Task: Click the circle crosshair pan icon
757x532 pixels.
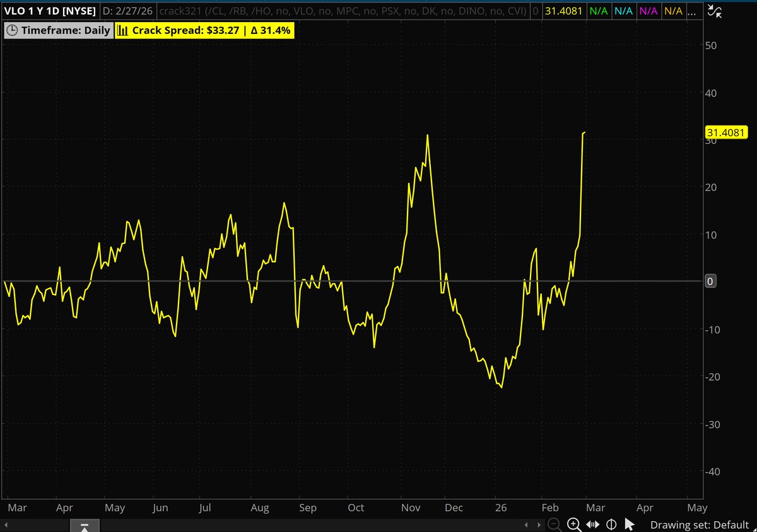Action: pyautogui.click(x=611, y=524)
